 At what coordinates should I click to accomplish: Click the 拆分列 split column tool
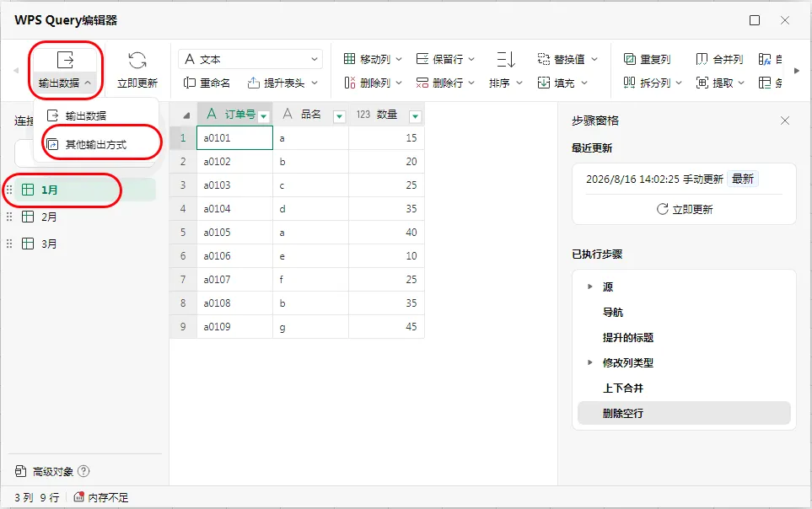[653, 83]
